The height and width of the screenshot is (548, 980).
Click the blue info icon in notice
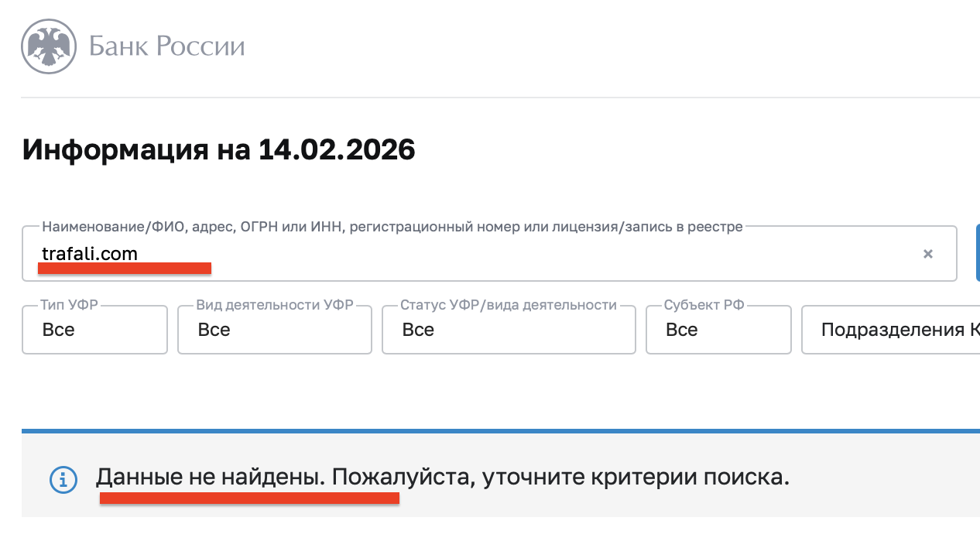coord(63,480)
